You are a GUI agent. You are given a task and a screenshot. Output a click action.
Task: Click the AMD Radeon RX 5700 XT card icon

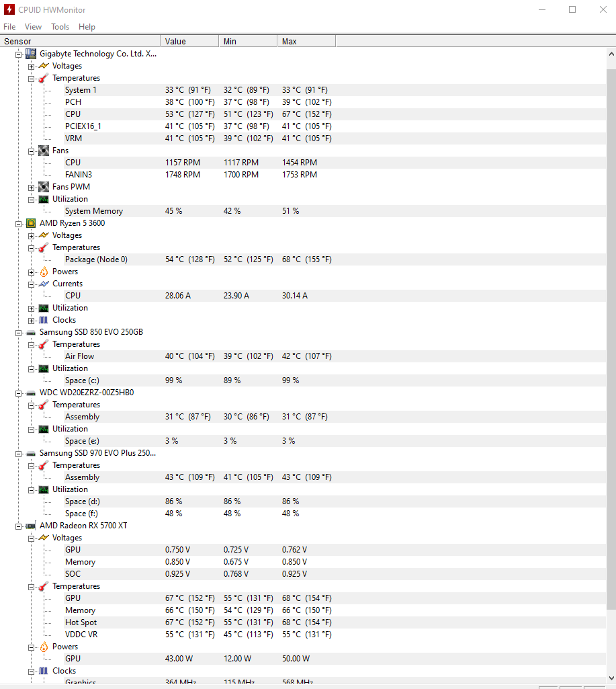click(x=31, y=526)
